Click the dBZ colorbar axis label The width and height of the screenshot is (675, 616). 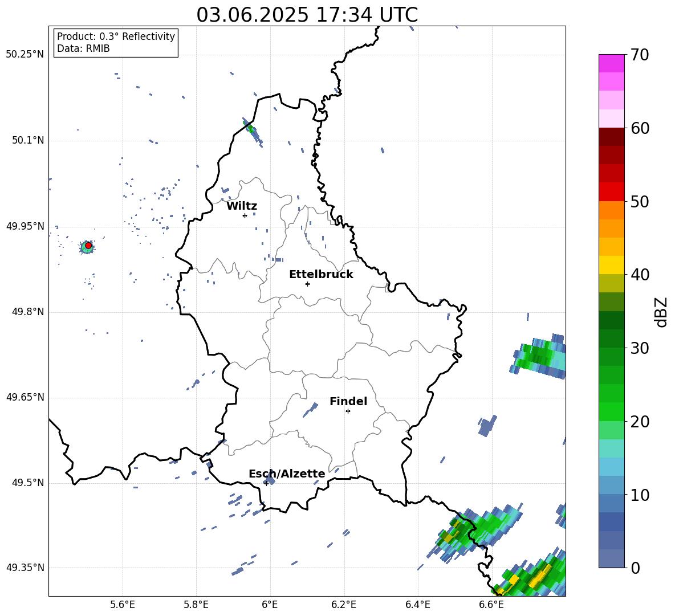[x=662, y=312]
